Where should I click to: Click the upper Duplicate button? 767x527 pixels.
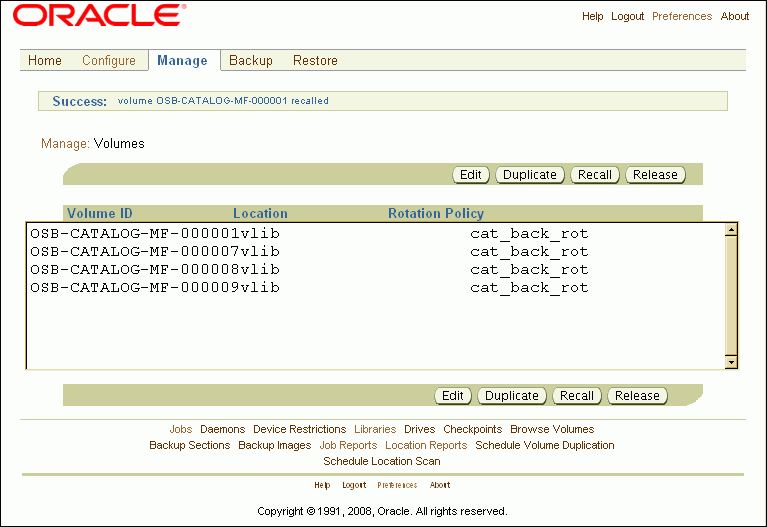530,175
